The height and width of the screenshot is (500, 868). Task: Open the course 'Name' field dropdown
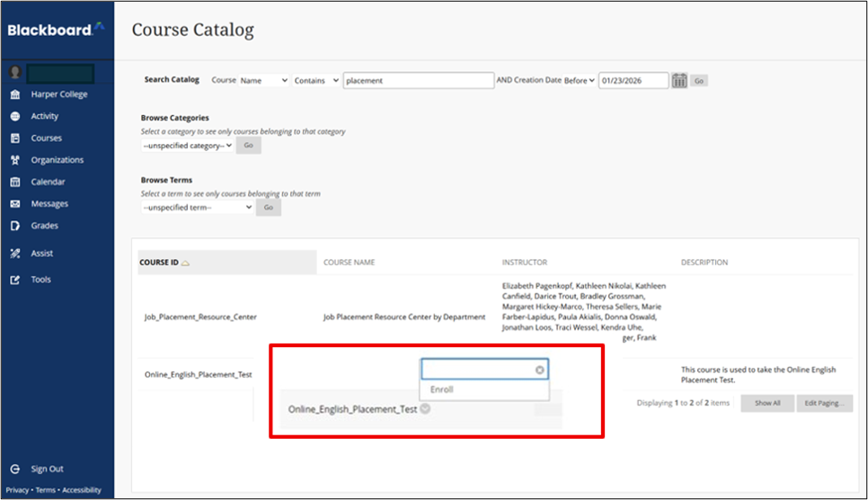point(263,81)
